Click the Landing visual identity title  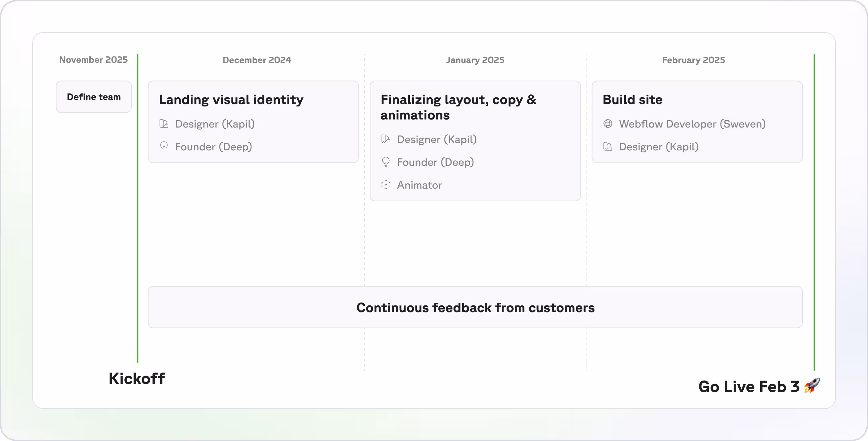[x=231, y=100]
